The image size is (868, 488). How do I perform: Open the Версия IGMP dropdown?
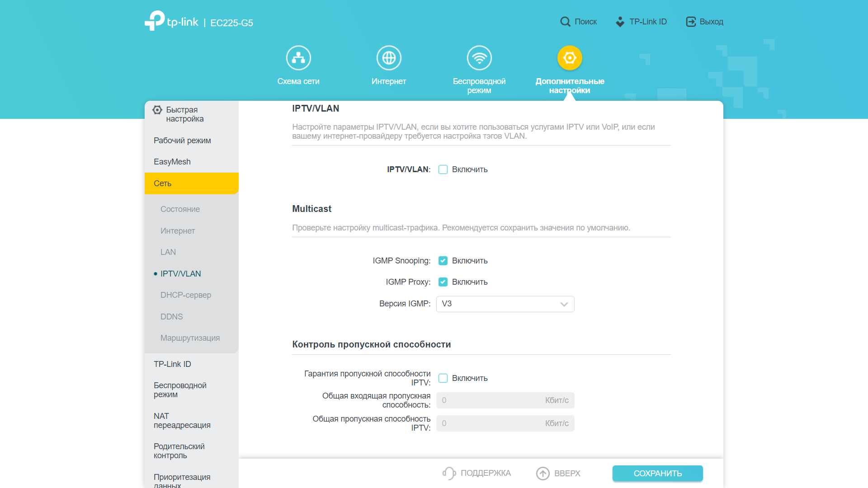(505, 304)
